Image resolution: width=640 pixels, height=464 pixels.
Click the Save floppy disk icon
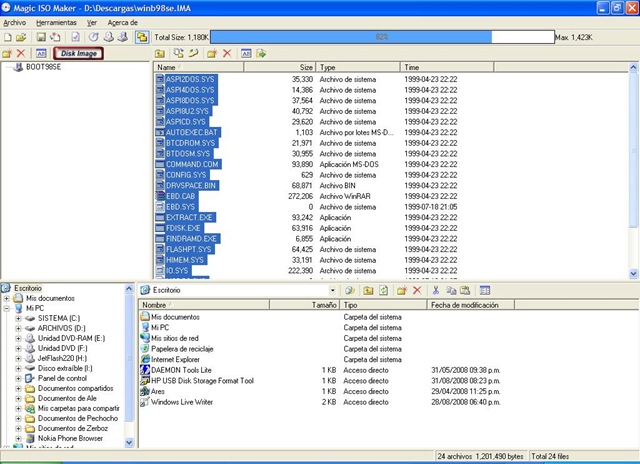(40, 37)
